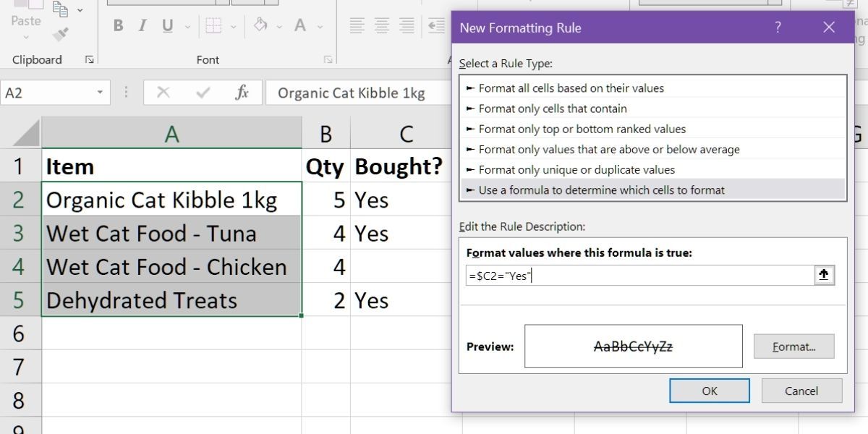Collapse dialog using formula range selector arrow
Screen dimensions: 868x434
[824, 275]
